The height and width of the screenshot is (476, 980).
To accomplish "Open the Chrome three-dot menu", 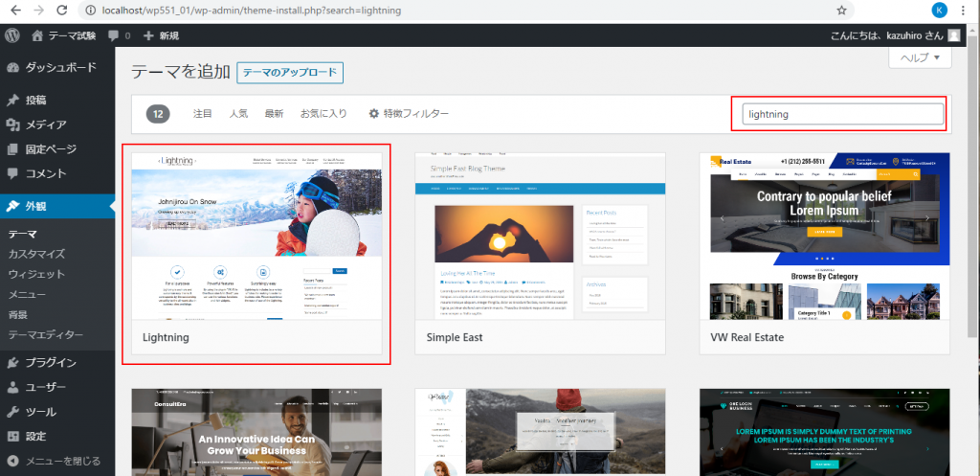I will click(966, 11).
